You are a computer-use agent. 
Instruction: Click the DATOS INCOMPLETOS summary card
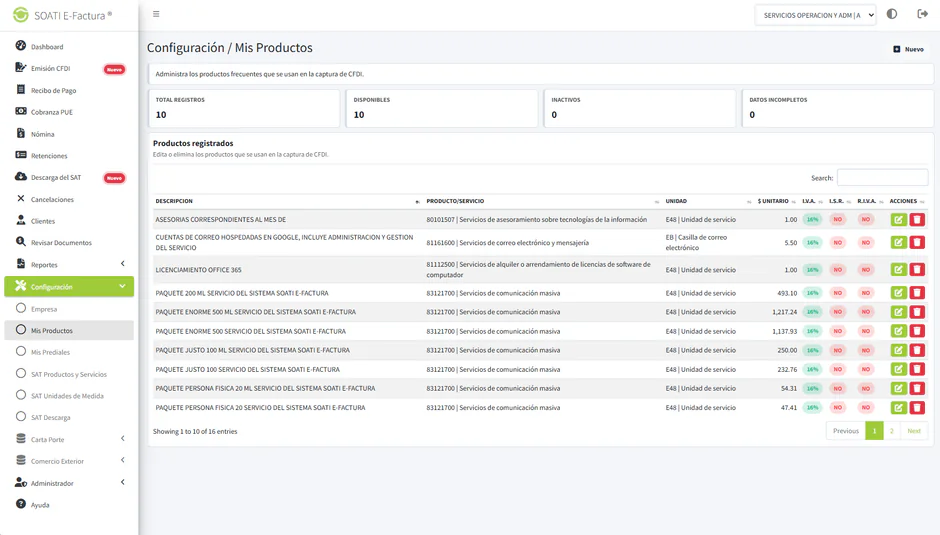coord(837,108)
